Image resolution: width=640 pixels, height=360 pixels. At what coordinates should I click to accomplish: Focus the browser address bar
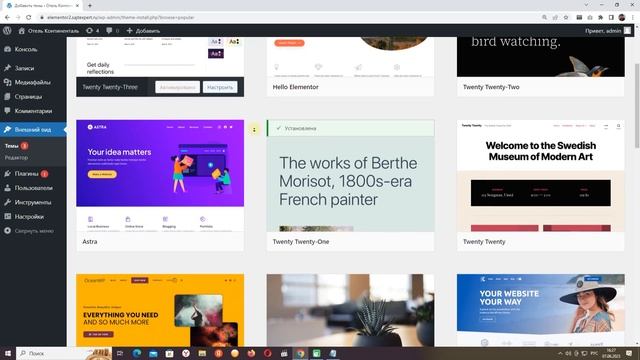[286, 18]
